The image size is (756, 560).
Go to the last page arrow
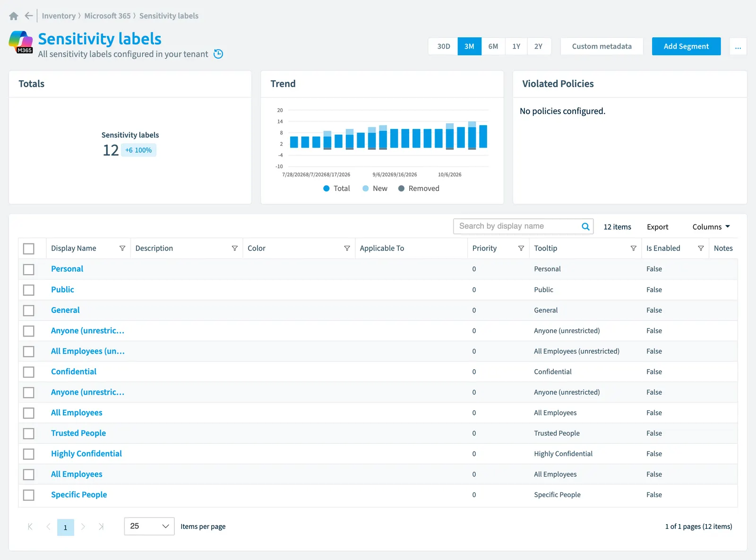pyautogui.click(x=101, y=526)
